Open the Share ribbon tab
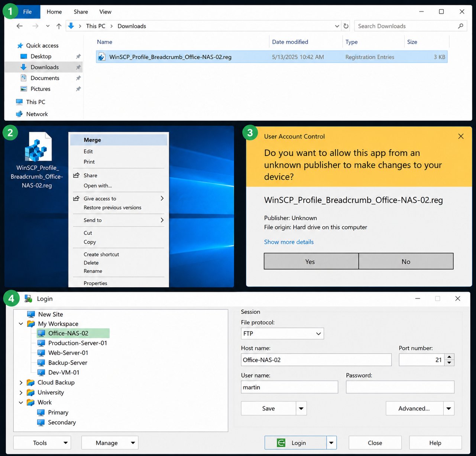Screen dimensions: 476x456 click(x=81, y=12)
